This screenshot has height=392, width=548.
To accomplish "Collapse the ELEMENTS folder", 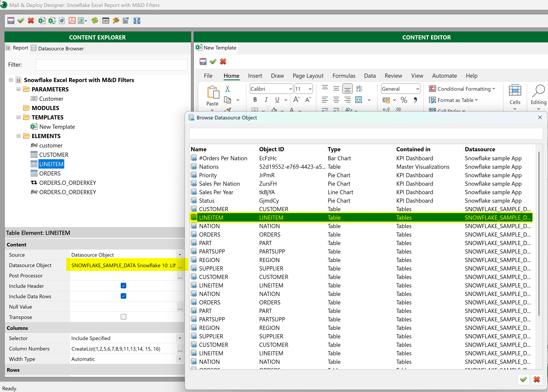I will point(18,136).
